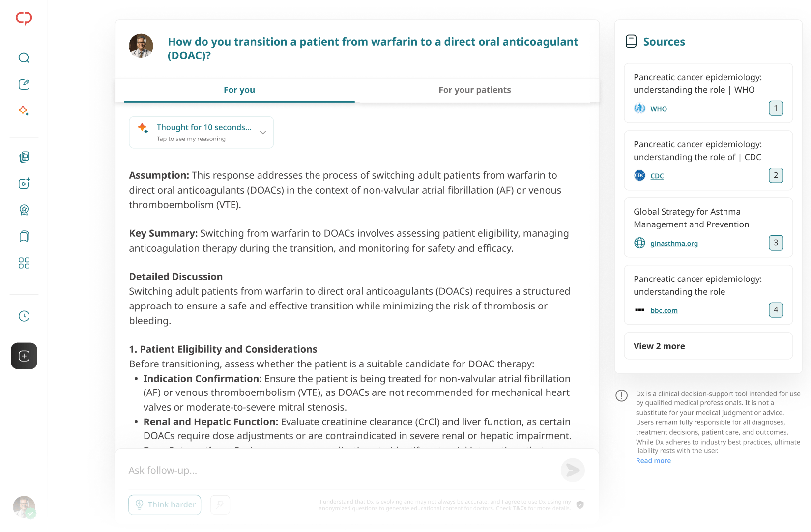Click Read more in the disclaimer
Image resolution: width=811 pixels, height=532 pixels.
point(653,461)
